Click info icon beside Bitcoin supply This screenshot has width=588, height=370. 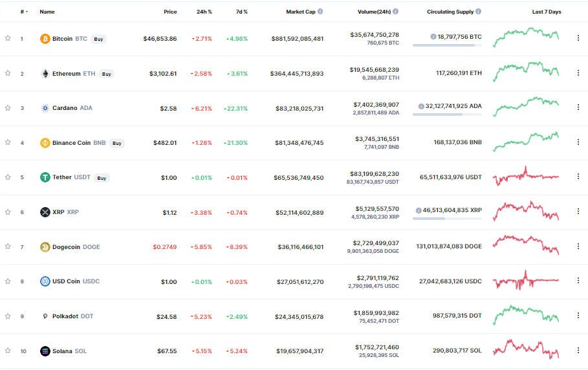pos(433,37)
